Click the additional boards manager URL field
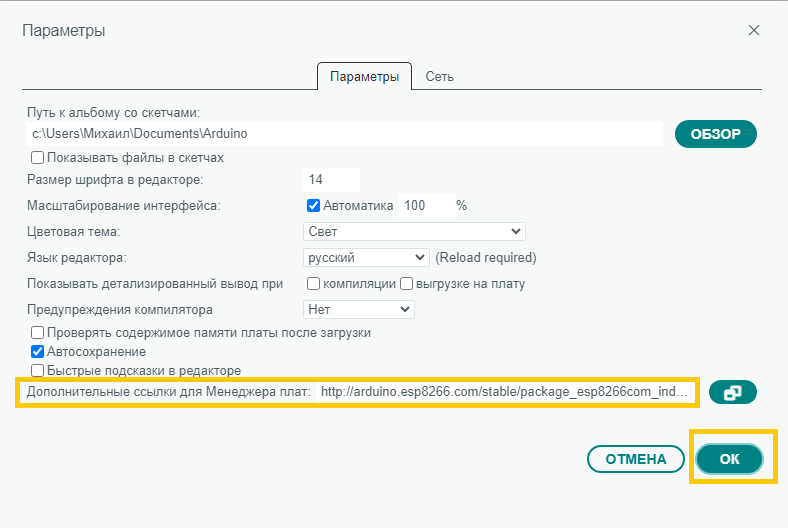This screenshot has width=788, height=528. [x=505, y=392]
